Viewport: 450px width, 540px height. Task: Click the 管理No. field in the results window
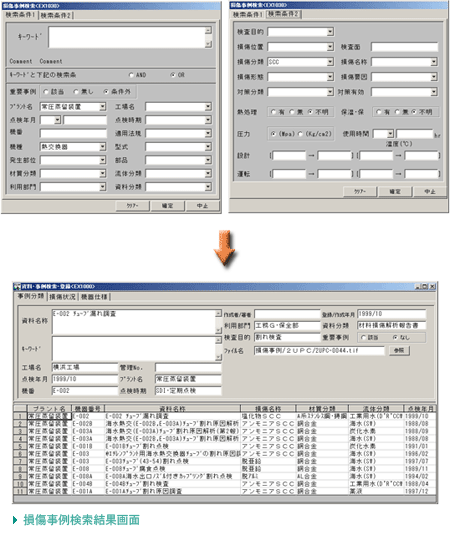pyautogui.click(x=188, y=367)
